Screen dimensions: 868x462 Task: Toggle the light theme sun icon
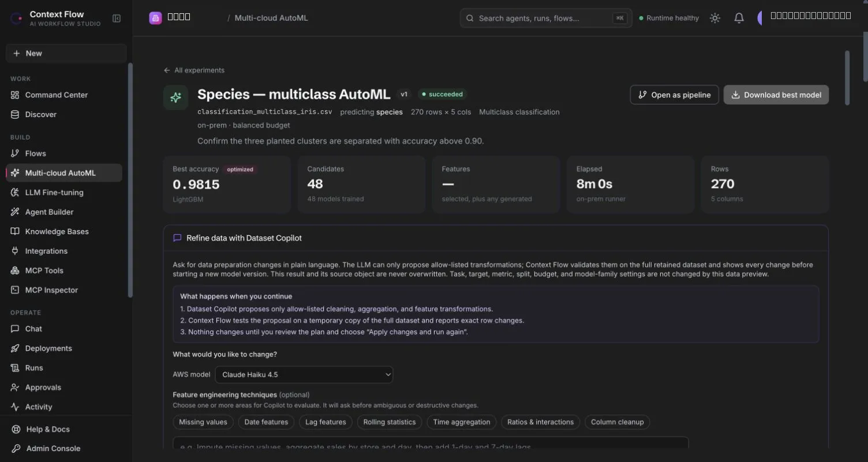pyautogui.click(x=715, y=18)
